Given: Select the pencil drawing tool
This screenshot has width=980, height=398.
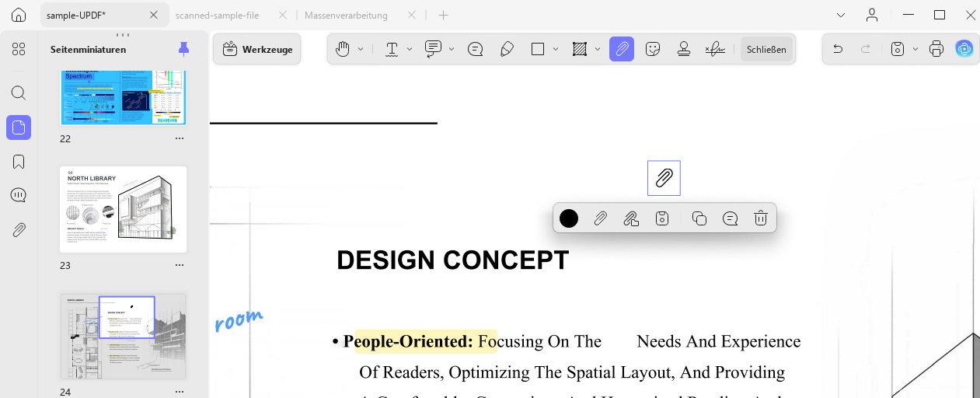Looking at the screenshot, I should 507,49.
